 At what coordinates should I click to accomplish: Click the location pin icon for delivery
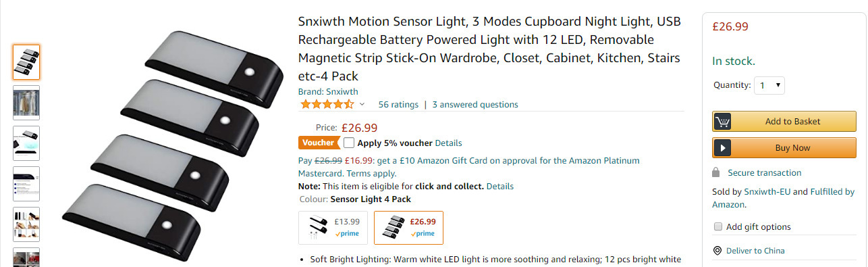click(x=717, y=251)
